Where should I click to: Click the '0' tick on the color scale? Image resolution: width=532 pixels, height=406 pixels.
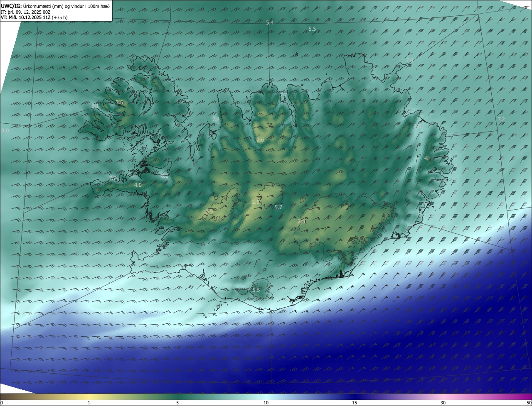[2, 403]
